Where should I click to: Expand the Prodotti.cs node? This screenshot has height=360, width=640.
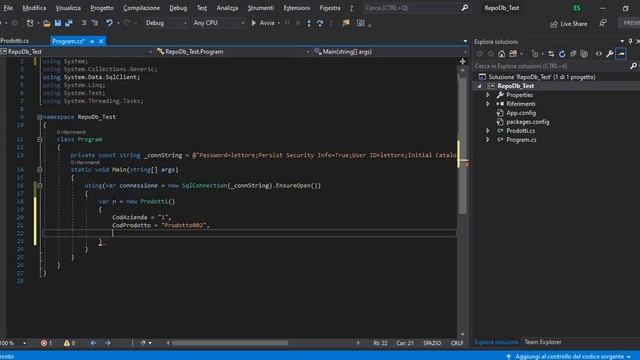point(488,131)
